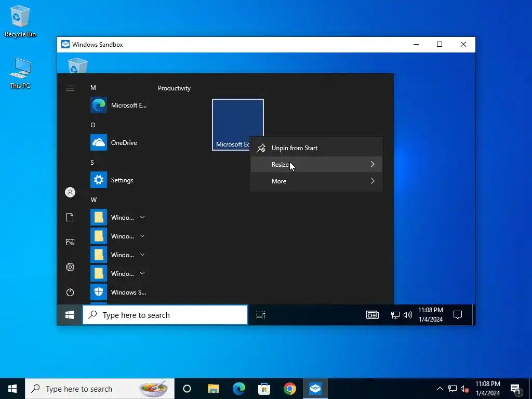Select Recycle Bin on host desktop
This screenshot has width=532, height=399.
(20, 21)
